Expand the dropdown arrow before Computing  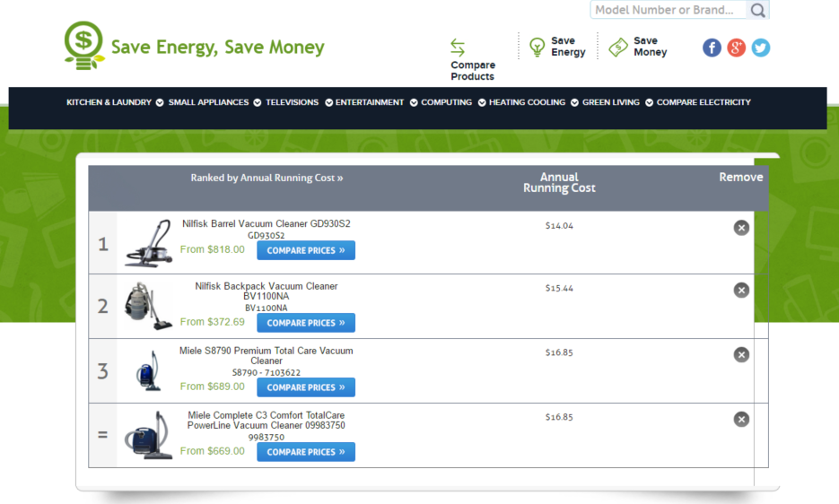(x=414, y=103)
